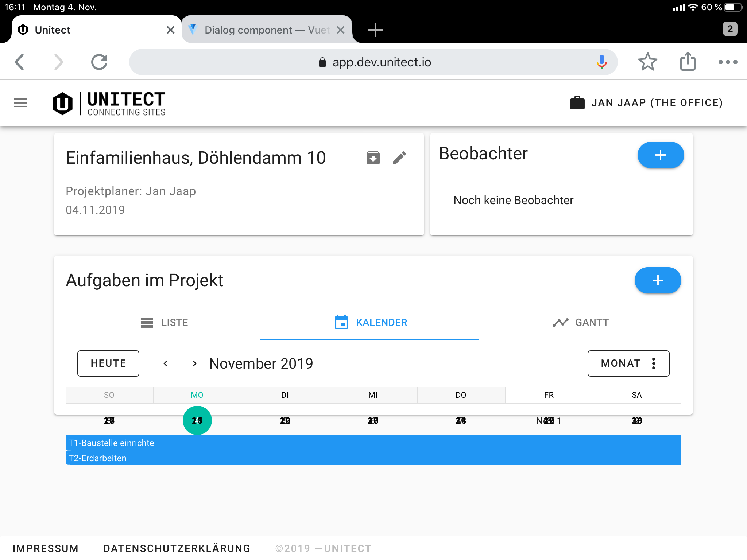Go to the next month with the chevron
This screenshot has height=560, width=747.
[x=194, y=363]
